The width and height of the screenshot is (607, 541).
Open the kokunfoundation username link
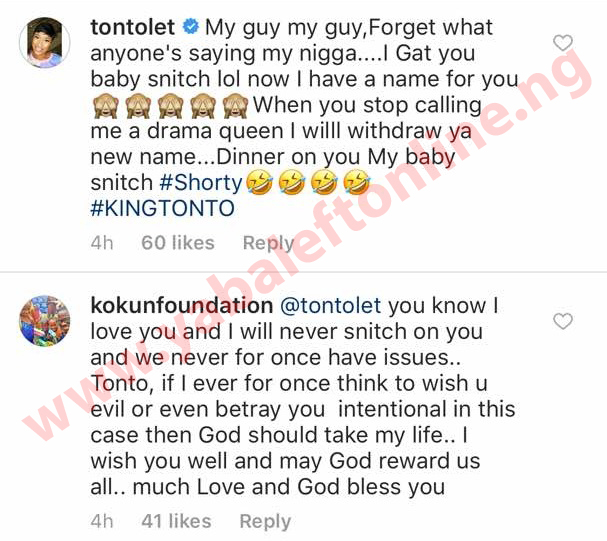182,306
